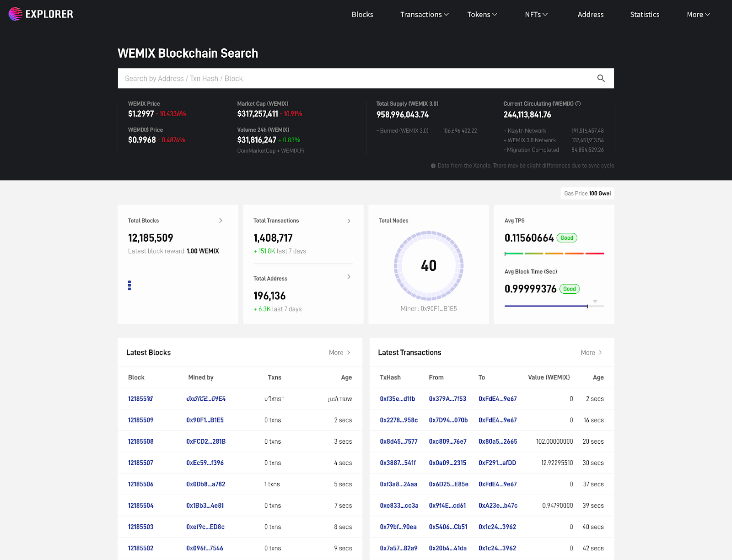The height and width of the screenshot is (560, 732).
Task: Open sender address 0x379A...7f53
Action: click(x=447, y=398)
